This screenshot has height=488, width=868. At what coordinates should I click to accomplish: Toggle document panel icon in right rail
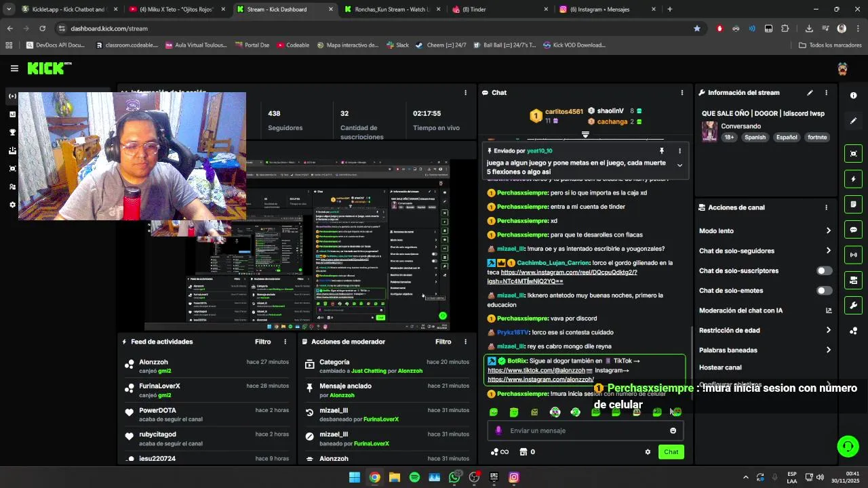tap(854, 204)
